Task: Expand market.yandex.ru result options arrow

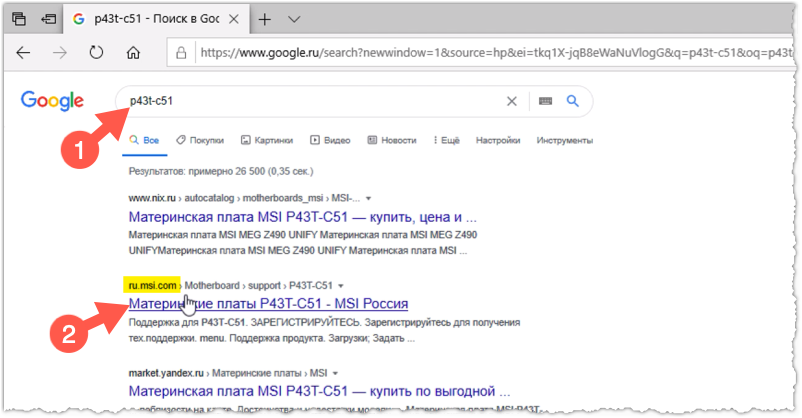Action: (x=335, y=373)
